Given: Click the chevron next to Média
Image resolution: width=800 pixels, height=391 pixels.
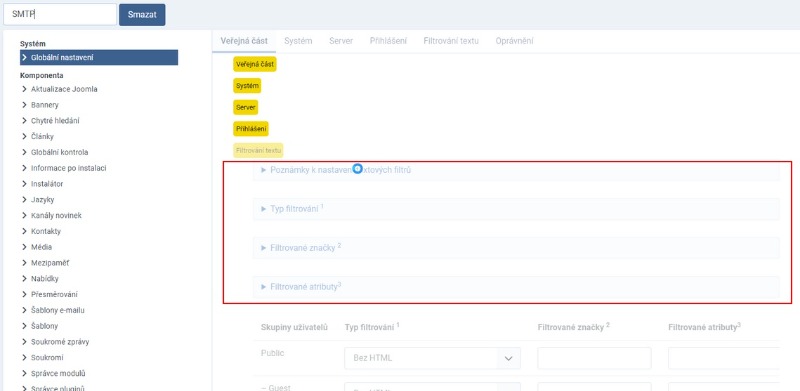Looking at the screenshot, I should pyautogui.click(x=24, y=247).
